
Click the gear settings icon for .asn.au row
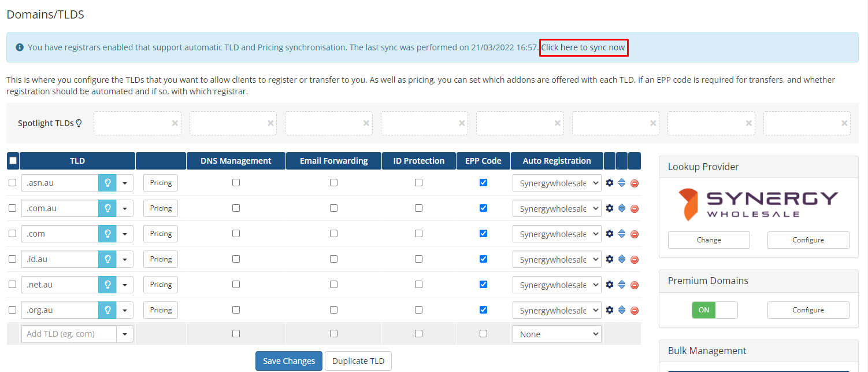(610, 182)
